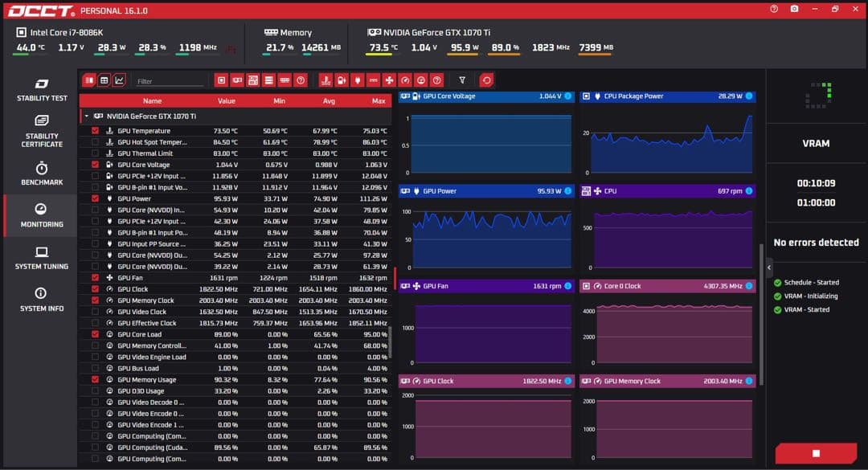The height and width of the screenshot is (470, 868).
Task: Uncheck the GPU Core Load checkbox
Action: click(95, 333)
